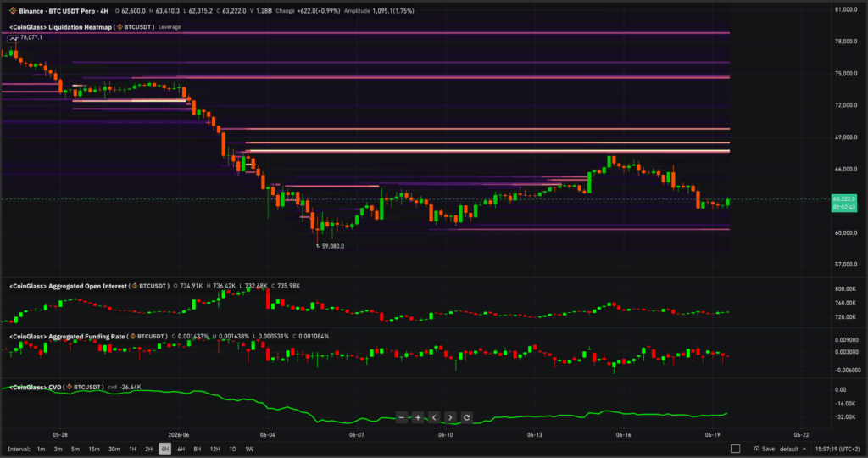Select the 3m interval

click(58, 449)
